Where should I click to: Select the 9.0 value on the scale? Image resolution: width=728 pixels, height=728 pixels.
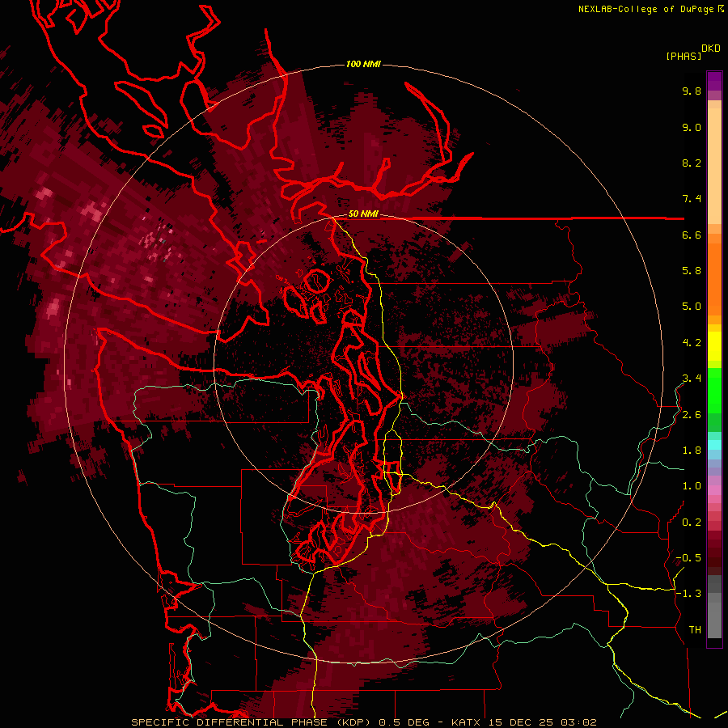click(x=692, y=127)
